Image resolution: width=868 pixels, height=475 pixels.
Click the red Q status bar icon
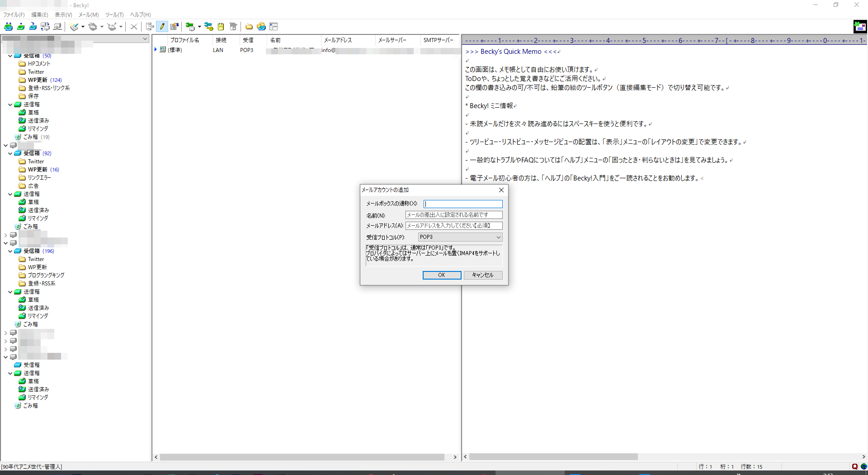coord(854,466)
